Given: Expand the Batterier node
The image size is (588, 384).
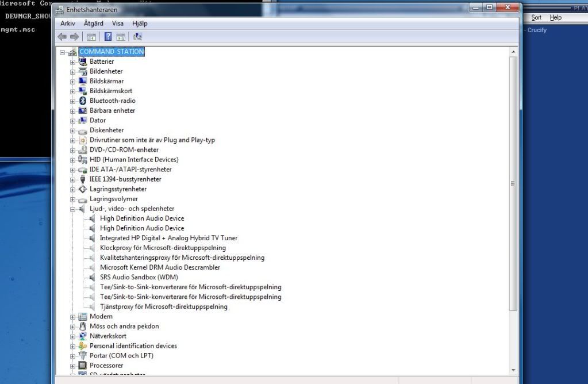Looking at the screenshot, I should [x=73, y=62].
